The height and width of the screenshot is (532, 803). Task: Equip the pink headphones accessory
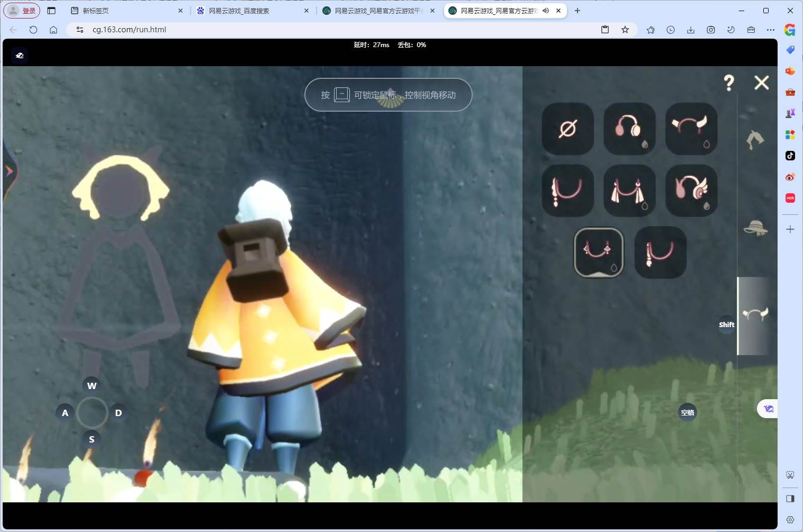(x=629, y=129)
